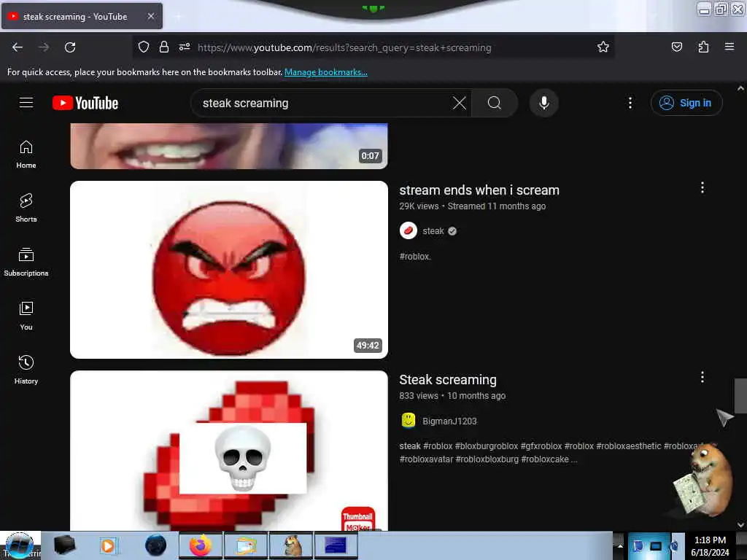Click the page scrollbar thumb
This screenshot has width=747, height=560.
(740, 396)
